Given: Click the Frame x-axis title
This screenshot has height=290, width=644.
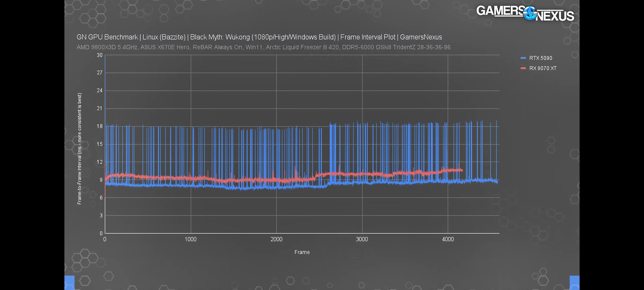Looking at the screenshot, I should click(x=302, y=252).
